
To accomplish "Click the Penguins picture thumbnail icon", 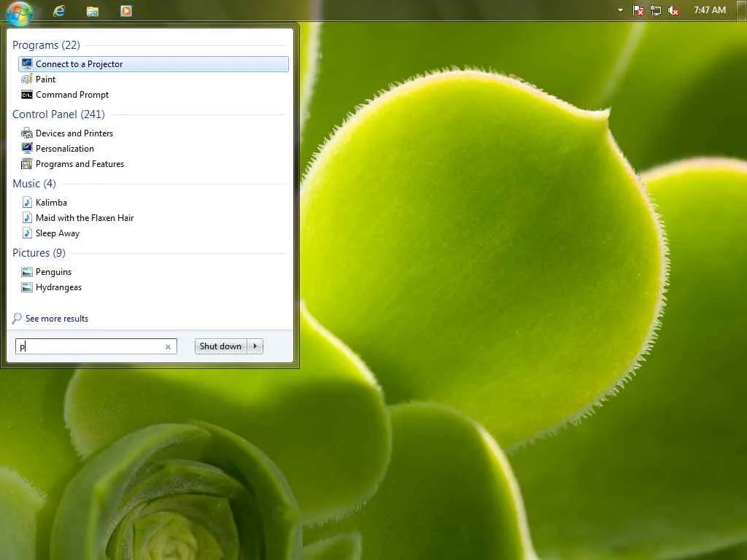I will coord(27,272).
